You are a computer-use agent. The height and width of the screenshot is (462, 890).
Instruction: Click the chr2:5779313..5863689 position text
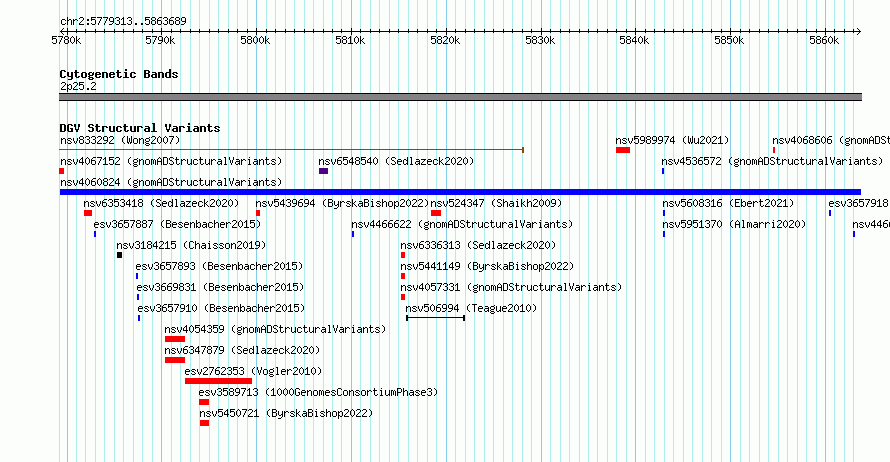point(123,22)
